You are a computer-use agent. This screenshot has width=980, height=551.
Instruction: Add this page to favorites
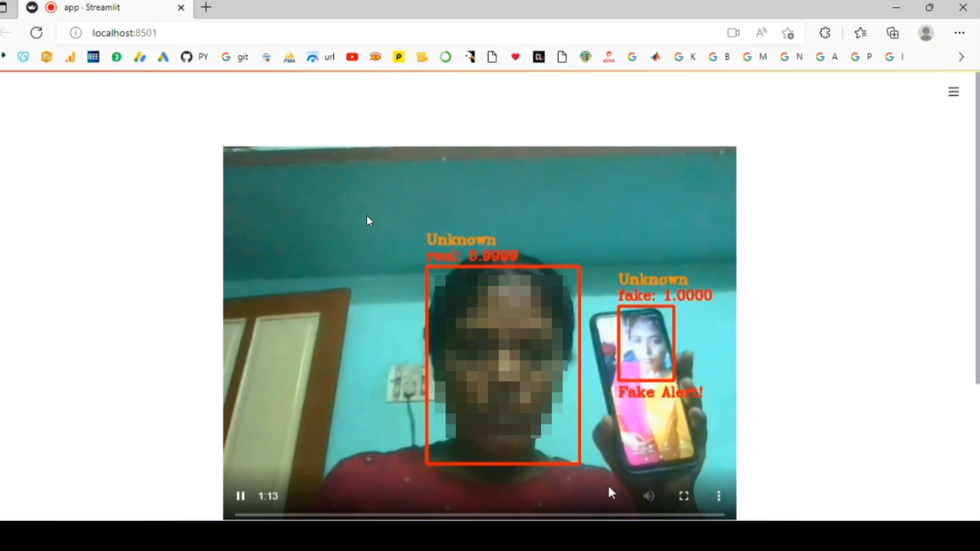point(788,33)
